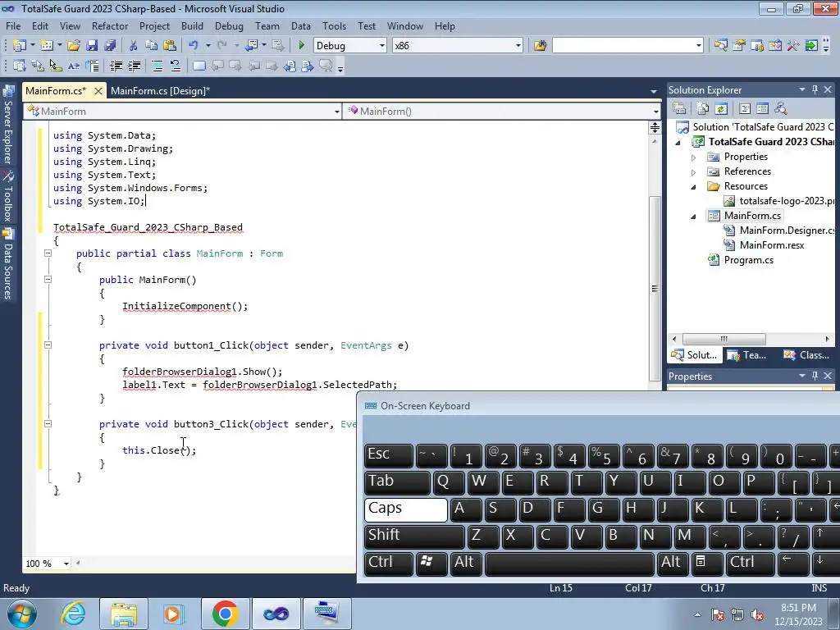
Task: Collapse the Resources folder in Solution Explorer
Action: coord(693,187)
